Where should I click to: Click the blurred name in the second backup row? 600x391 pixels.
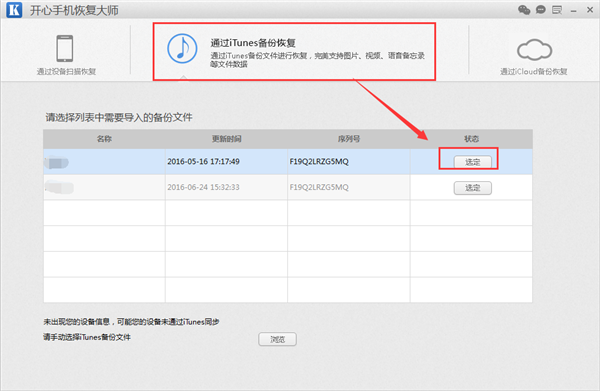pyautogui.click(x=59, y=187)
